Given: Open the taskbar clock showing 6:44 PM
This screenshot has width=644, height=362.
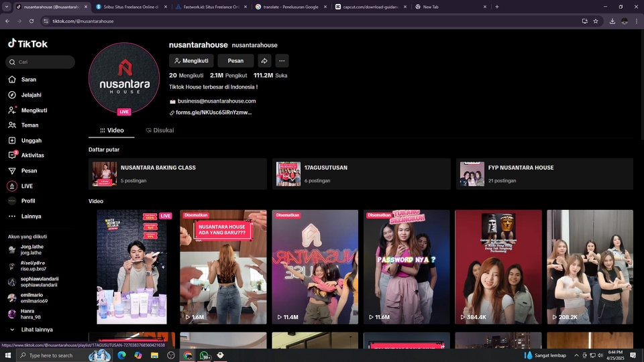Looking at the screenshot, I should (615, 355).
